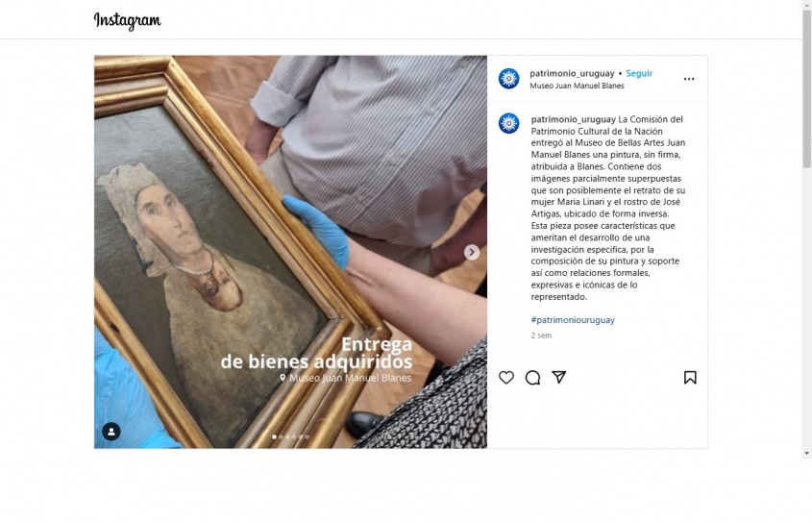Screen dimensions: 812x522
Task: Open #patrimoniouruguay hashtag link
Action: tap(573, 320)
